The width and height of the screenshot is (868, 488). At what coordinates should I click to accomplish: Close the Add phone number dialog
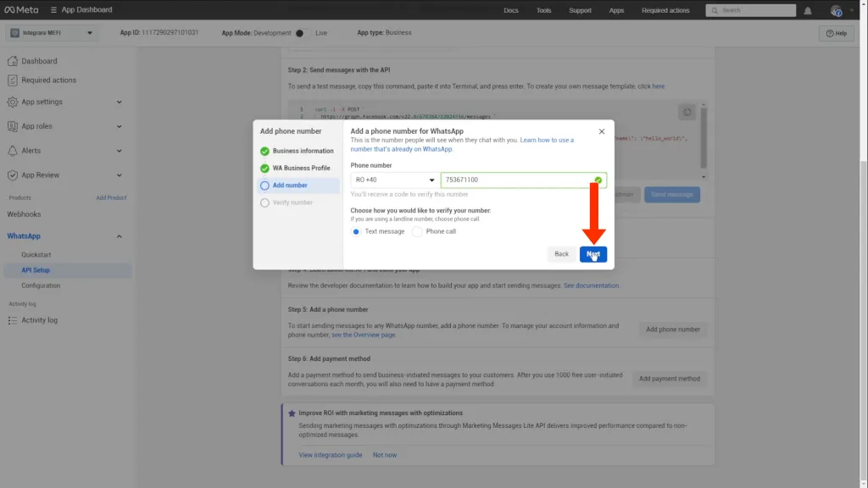(602, 131)
